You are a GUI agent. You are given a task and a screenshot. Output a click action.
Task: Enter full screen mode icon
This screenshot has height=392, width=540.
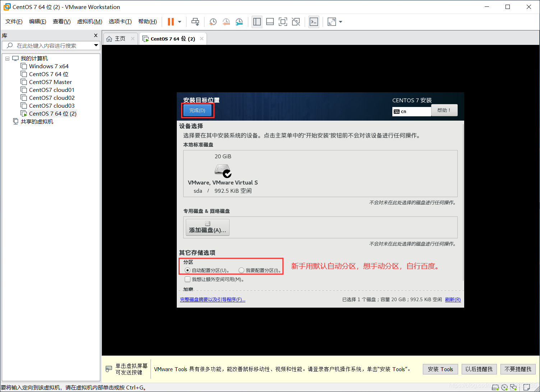(283, 22)
